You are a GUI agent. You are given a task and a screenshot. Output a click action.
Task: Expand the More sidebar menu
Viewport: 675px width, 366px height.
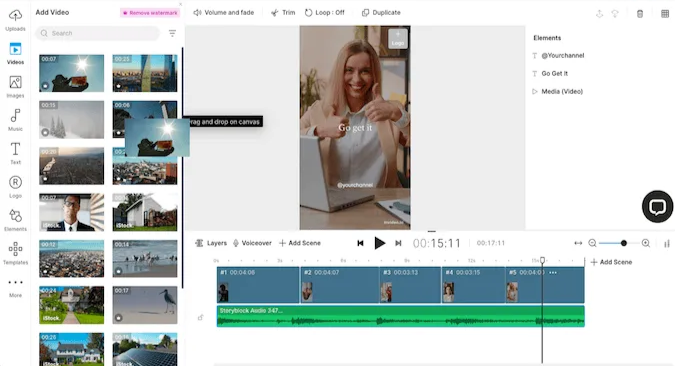pos(15,288)
